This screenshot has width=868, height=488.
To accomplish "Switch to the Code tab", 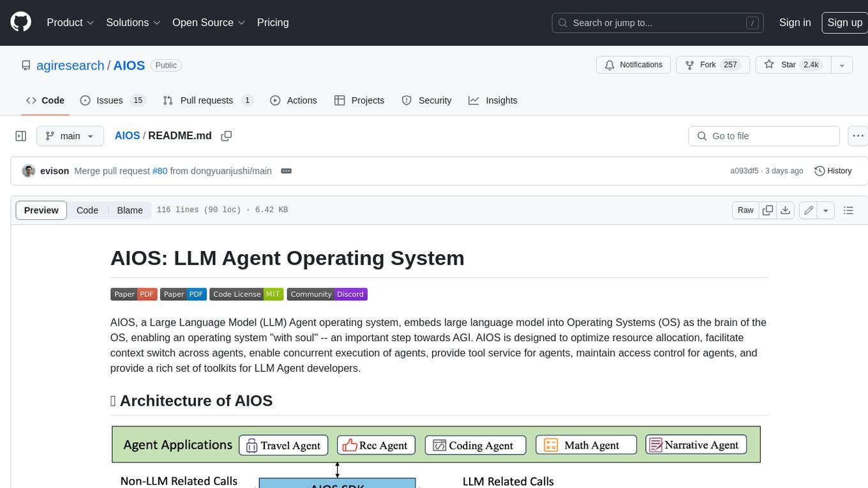I will 45,100.
